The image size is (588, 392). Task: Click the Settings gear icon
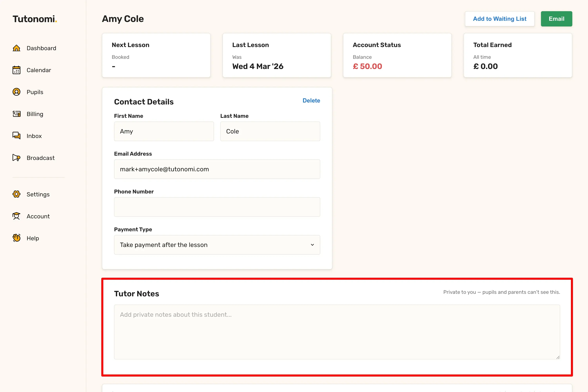pyautogui.click(x=16, y=194)
